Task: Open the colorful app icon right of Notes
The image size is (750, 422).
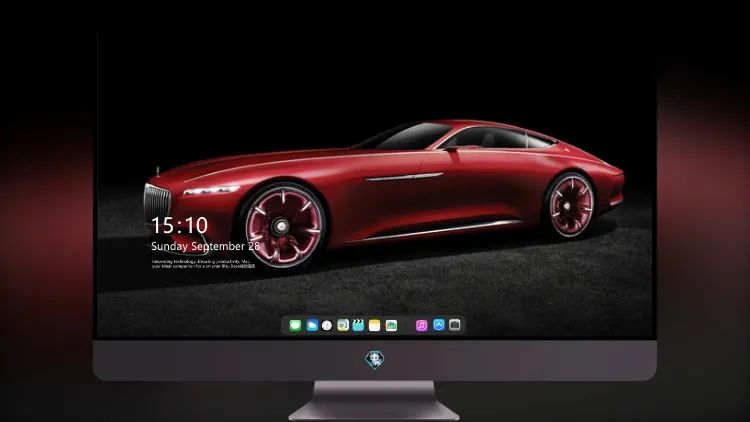Action: pyautogui.click(x=391, y=325)
